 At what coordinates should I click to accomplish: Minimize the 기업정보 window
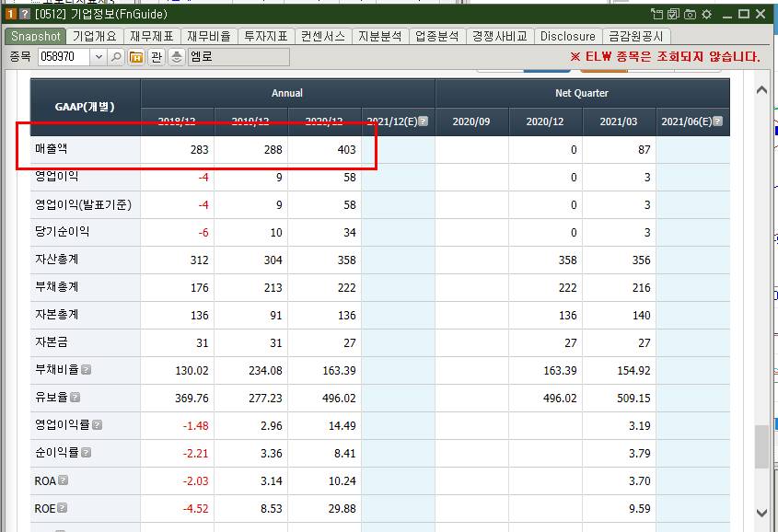(727, 15)
